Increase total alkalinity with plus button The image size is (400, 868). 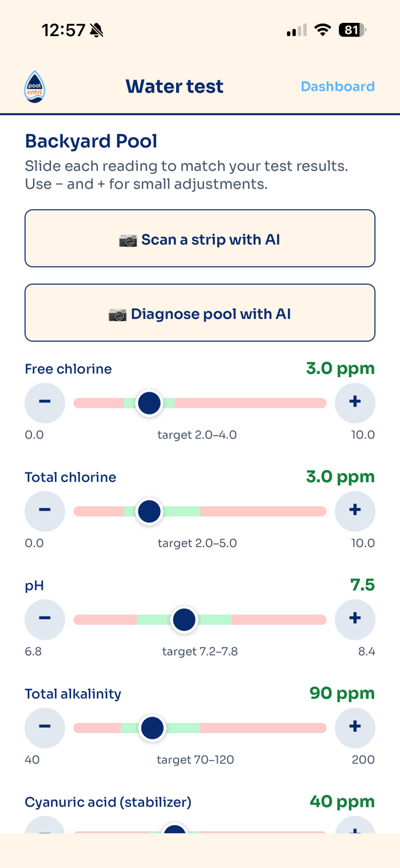(355, 728)
